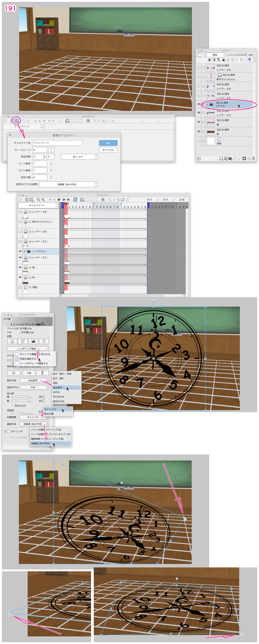Choose 高精度 (色の平均) interpolation entry
This screenshot has height=644, width=259.
coord(51,443)
